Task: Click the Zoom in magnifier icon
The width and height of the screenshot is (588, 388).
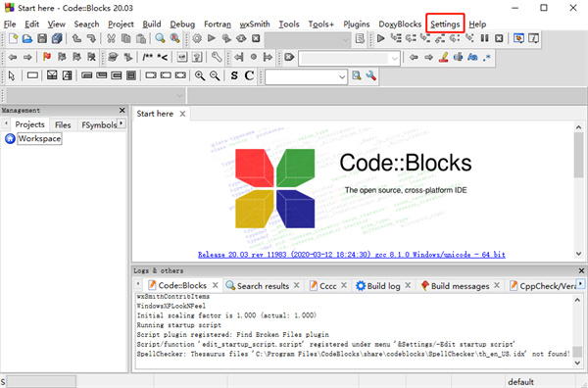Action: (x=200, y=75)
